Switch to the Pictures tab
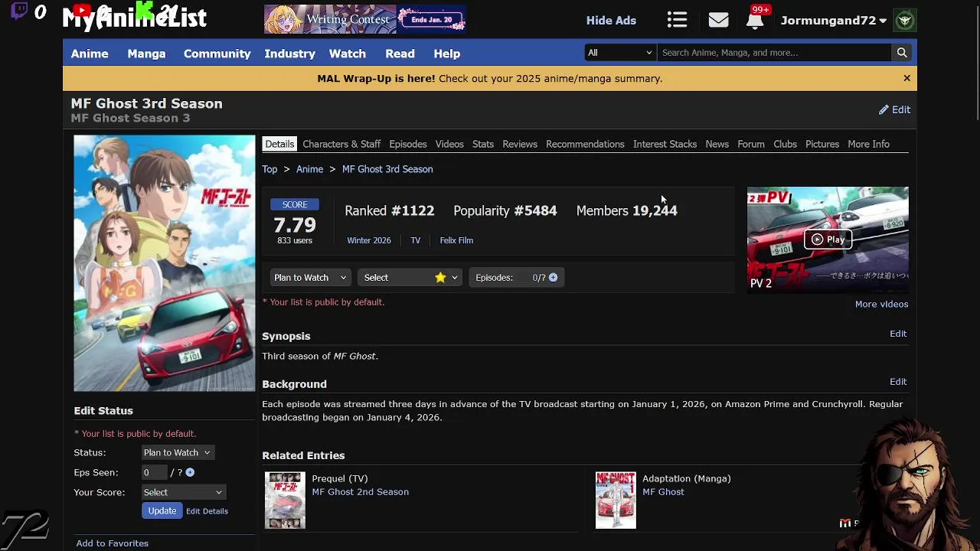This screenshot has width=980, height=551. pyautogui.click(x=822, y=144)
